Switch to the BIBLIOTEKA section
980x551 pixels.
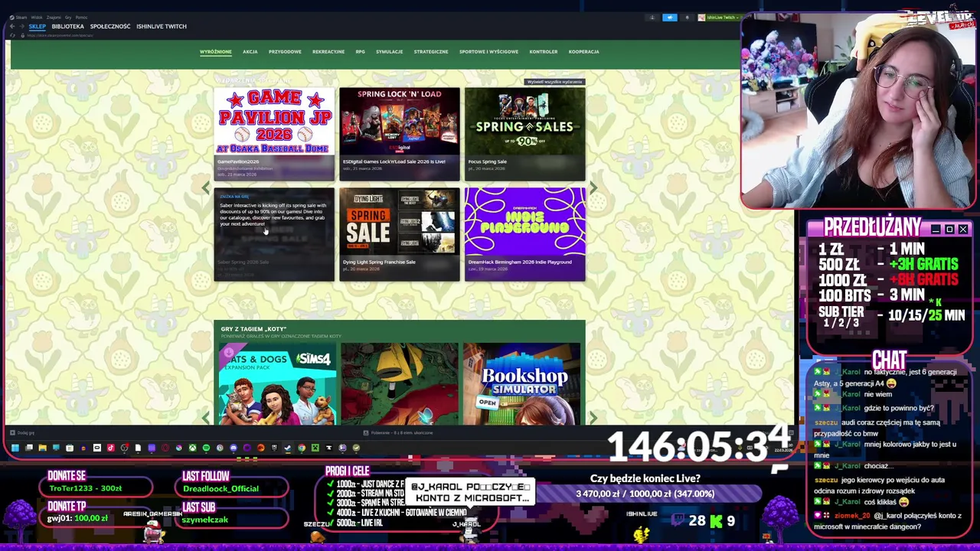pos(67,26)
